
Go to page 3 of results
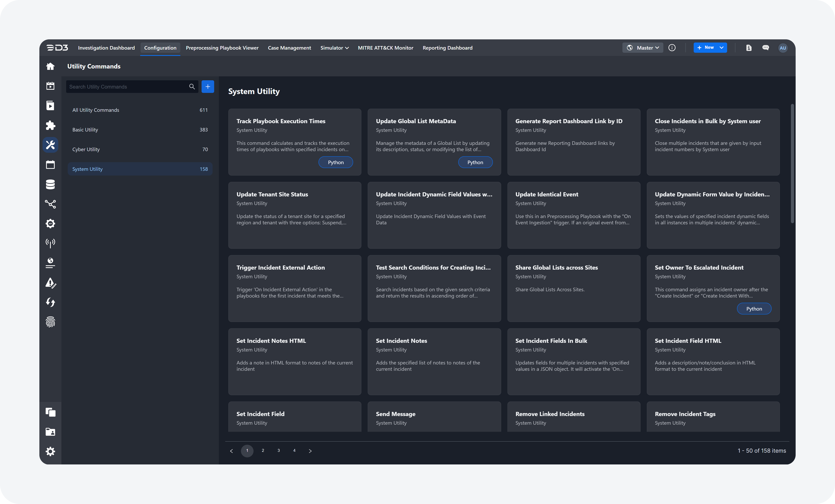tap(279, 450)
